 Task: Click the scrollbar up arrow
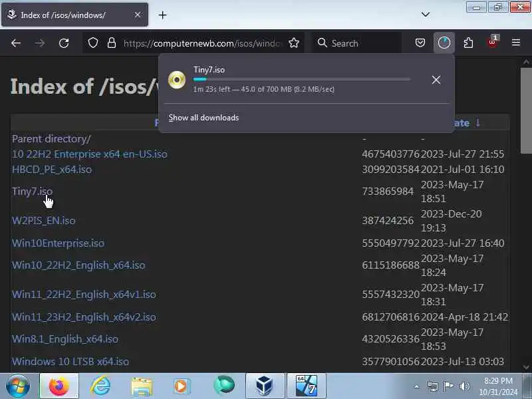tap(526, 62)
